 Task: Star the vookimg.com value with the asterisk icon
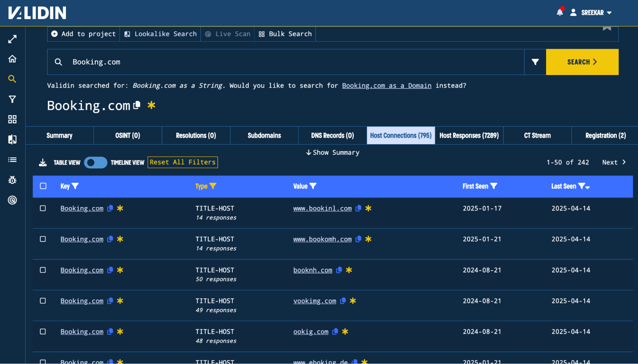[353, 301]
